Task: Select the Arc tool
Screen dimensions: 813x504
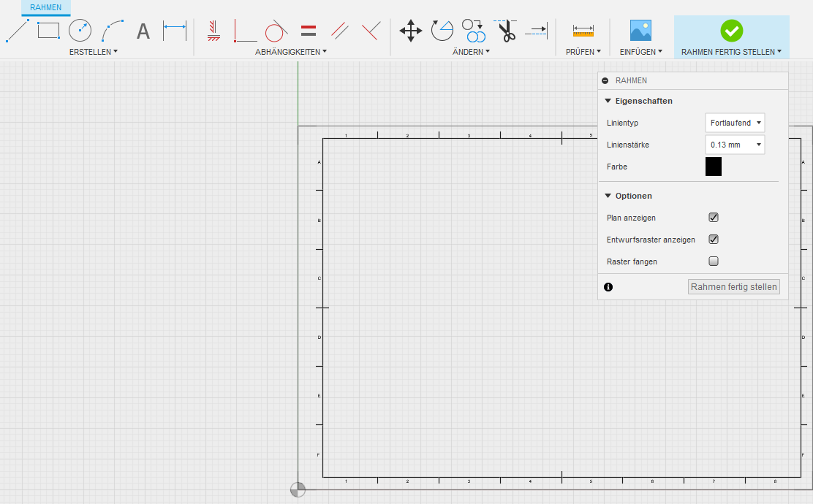Action: (113, 31)
